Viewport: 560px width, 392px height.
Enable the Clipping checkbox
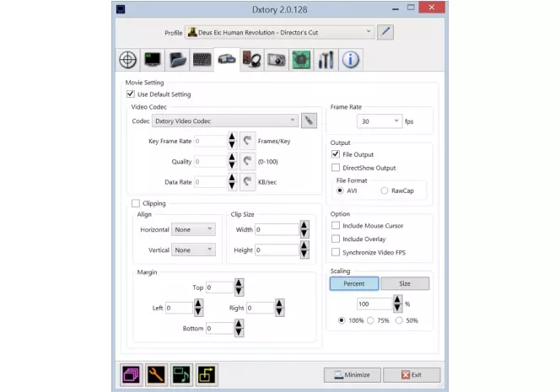[x=135, y=203]
